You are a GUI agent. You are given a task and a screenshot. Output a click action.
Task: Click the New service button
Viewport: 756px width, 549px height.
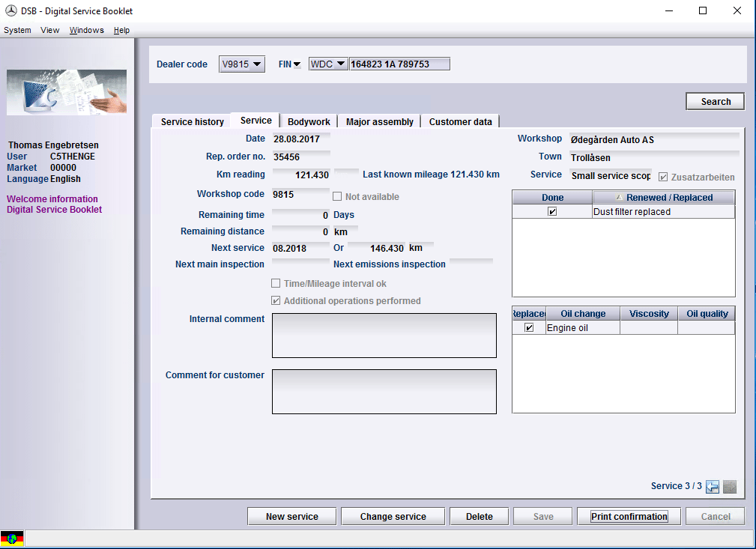click(291, 516)
